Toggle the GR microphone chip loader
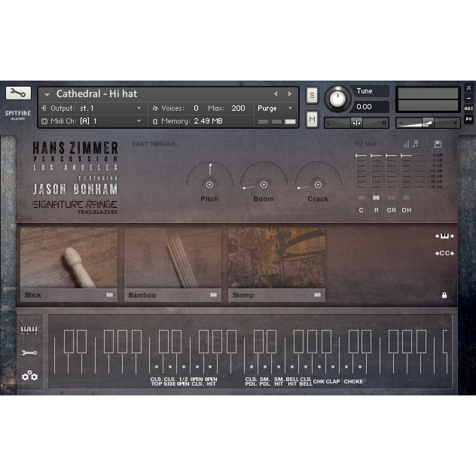Image resolution: width=476 pixels, height=476 pixels. click(391, 198)
